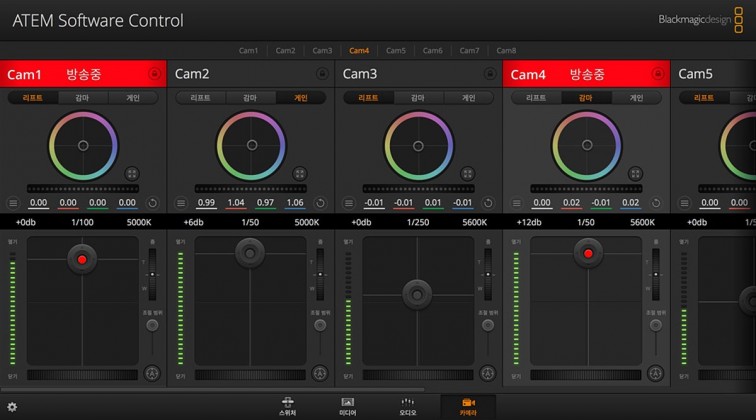Switch to the 스위처 page
The height and width of the screenshot is (420, 756).
(288, 406)
